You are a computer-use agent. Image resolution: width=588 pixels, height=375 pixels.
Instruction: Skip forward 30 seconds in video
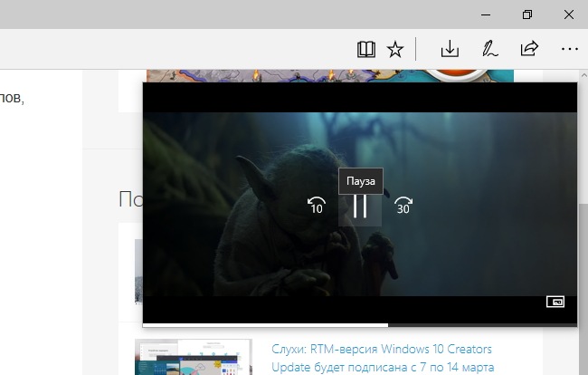403,206
